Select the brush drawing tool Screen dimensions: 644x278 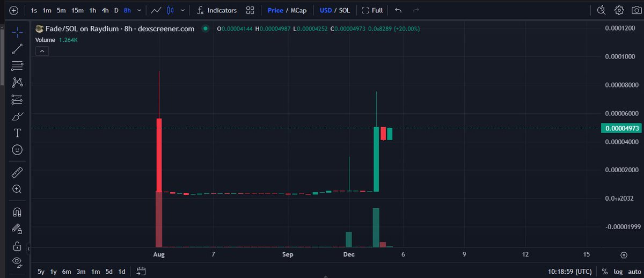pyautogui.click(x=17, y=116)
